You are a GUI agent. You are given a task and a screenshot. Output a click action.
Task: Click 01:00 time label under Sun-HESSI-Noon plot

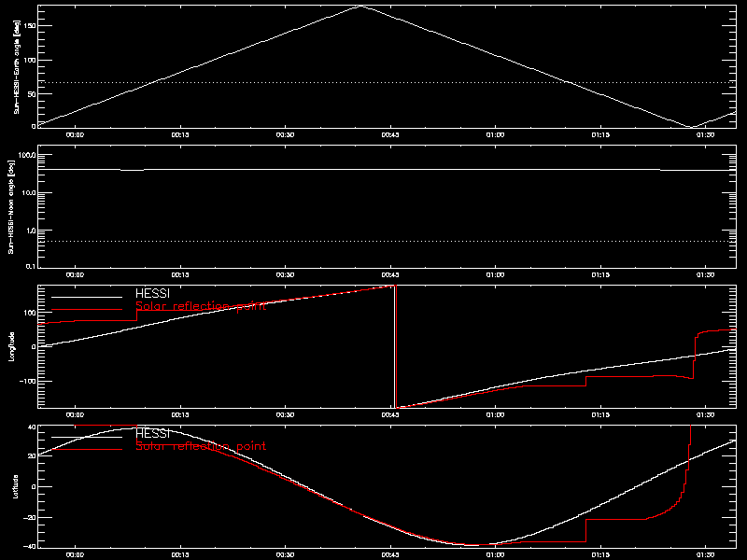click(x=496, y=274)
